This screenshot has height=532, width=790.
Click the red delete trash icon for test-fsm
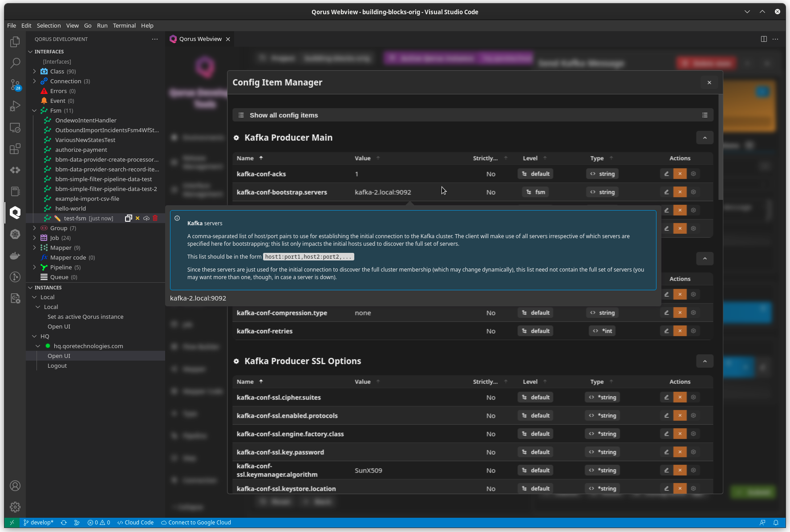point(155,218)
